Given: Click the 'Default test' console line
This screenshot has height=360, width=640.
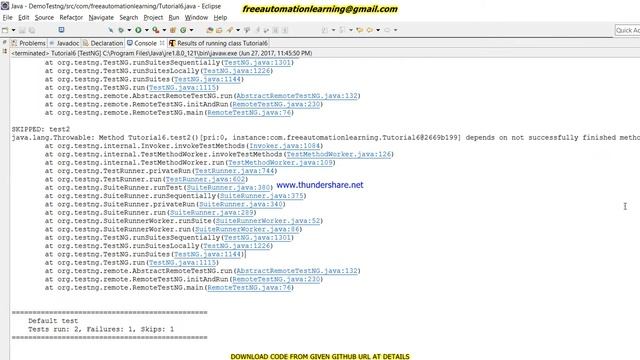Looking at the screenshot, I should [x=53, y=321].
